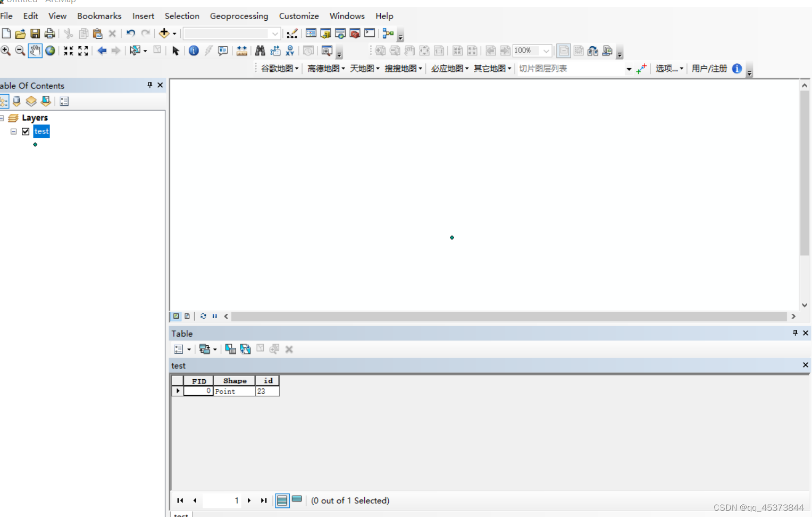This screenshot has height=517, width=812.
Task: Toggle List By Selection view
Action: point(46,101)
